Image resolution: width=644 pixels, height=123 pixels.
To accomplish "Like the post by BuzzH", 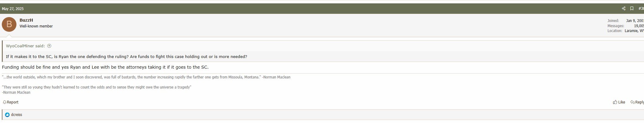I will (x=619, y=102).
